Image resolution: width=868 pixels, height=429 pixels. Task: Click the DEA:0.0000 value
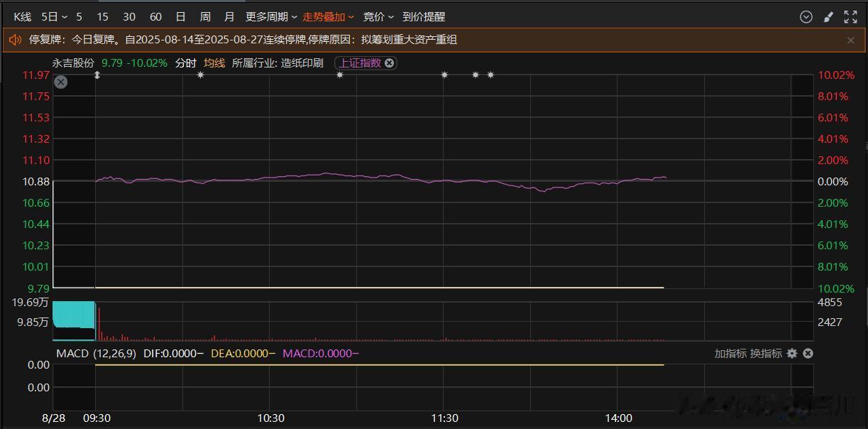click(x=243, y=353)
